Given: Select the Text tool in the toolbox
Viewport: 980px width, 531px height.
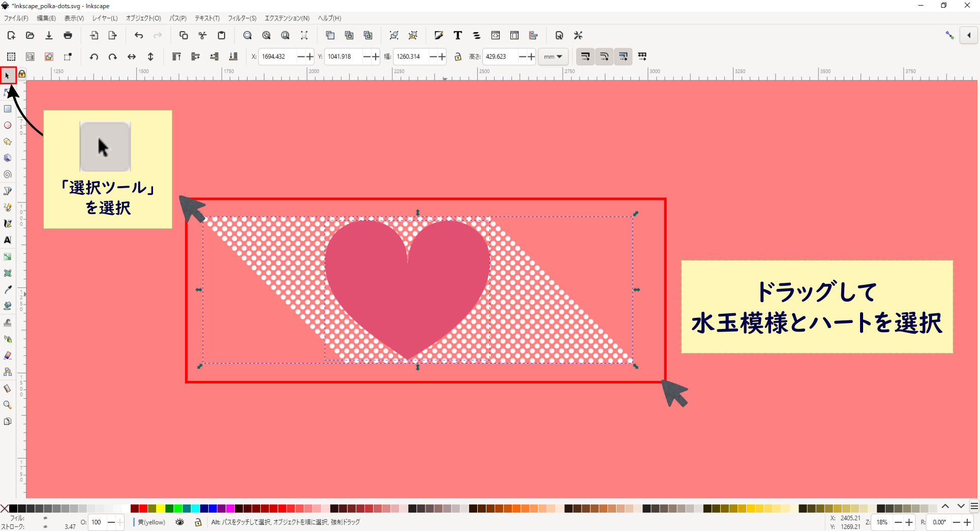Looking at the screenshot, I should click(x=8, y=240).
